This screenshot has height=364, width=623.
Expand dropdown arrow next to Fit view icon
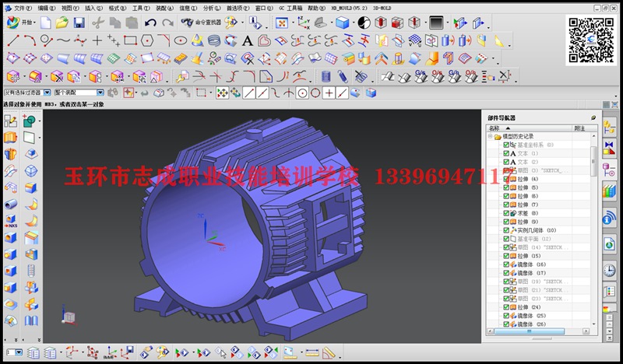pyautogui.click(x=292, y=23)
